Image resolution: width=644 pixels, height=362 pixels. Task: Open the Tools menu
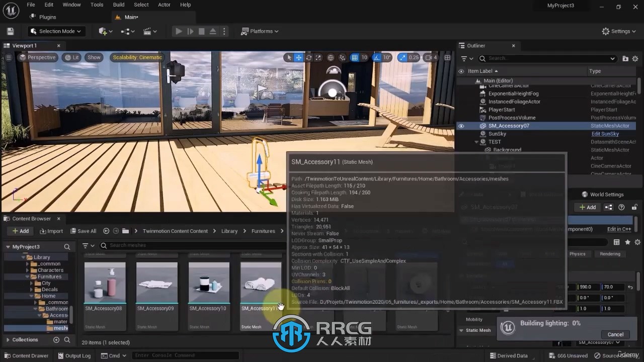97,5
